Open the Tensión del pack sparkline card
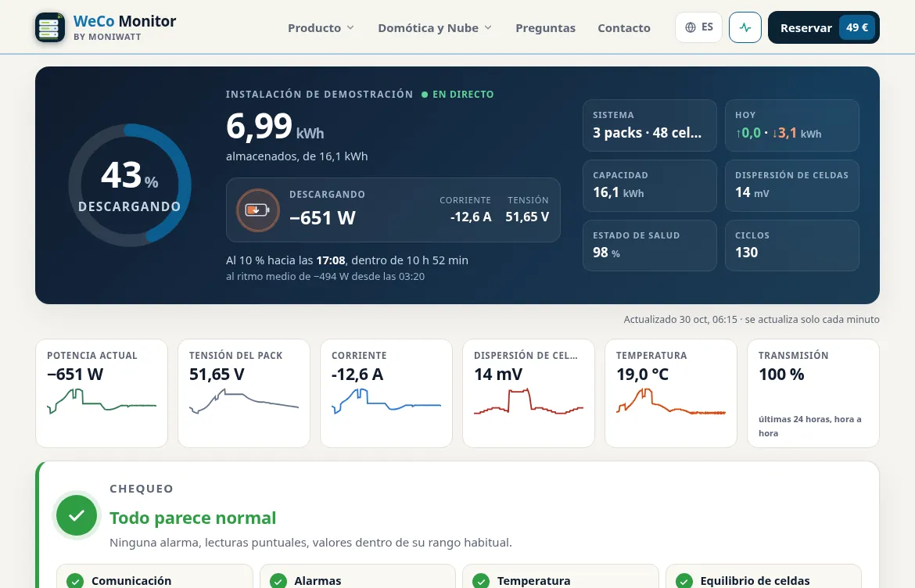Image resolution: width=915 pixels, height=588 pixels. click(x=244, y=393)
